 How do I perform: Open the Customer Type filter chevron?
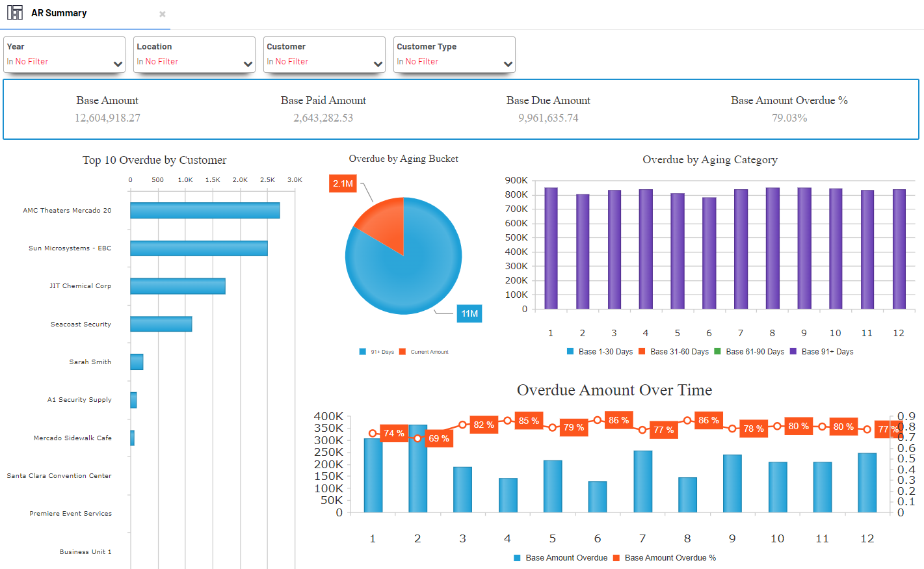[508, 64]
